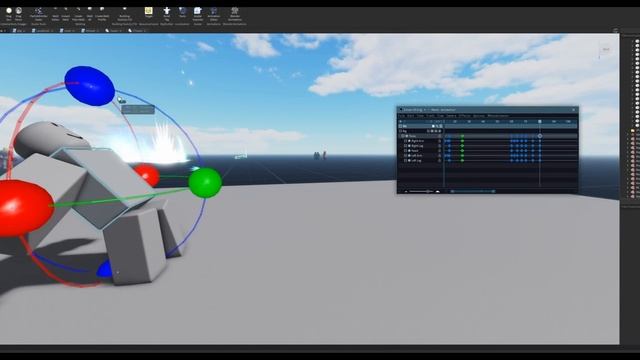Select circled keyframe at playhead on Torso
Screen dimensions: 640x360
point(540,136)
